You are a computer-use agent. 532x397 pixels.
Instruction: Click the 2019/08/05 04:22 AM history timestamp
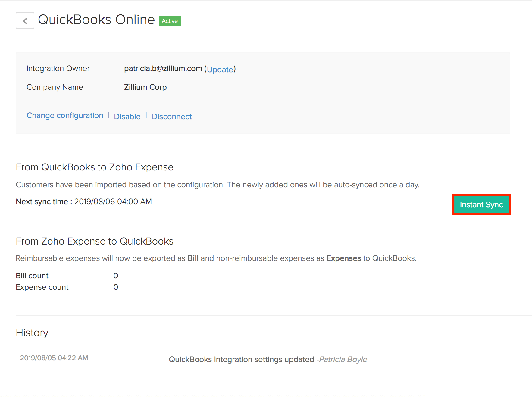tap(54, 358)
